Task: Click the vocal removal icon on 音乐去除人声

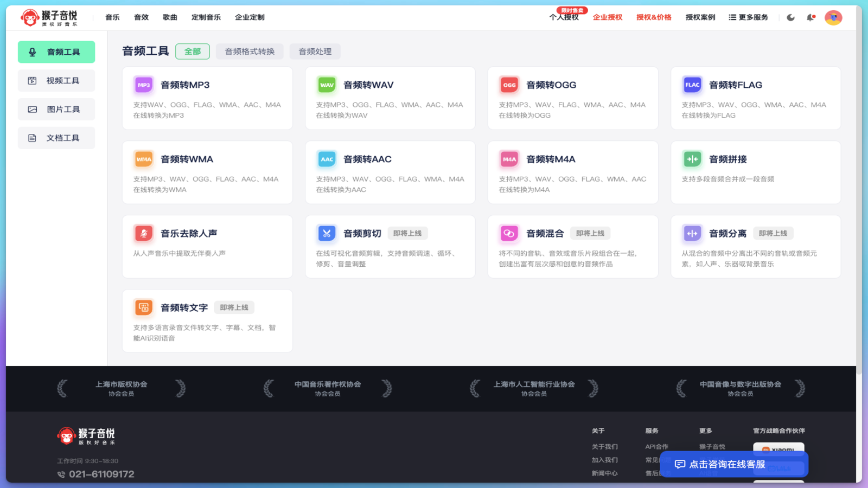Action: (143, 233)
